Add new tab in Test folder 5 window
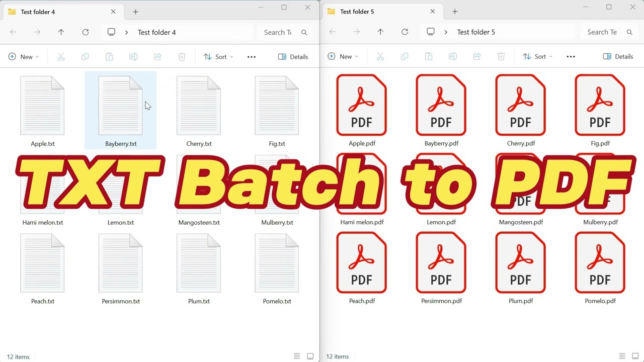644x362 pixels. click(455, 12)
